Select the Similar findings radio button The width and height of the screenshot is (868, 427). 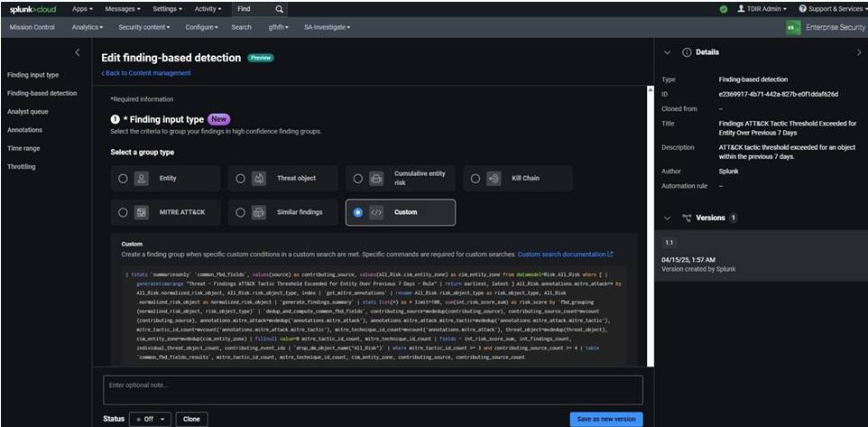pos(240,212)
